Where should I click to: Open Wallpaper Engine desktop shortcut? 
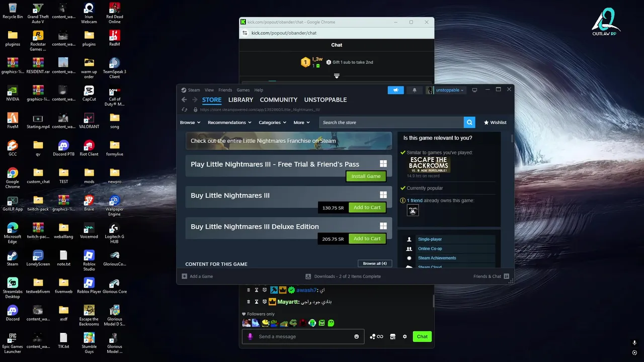(x=115, y=205)
